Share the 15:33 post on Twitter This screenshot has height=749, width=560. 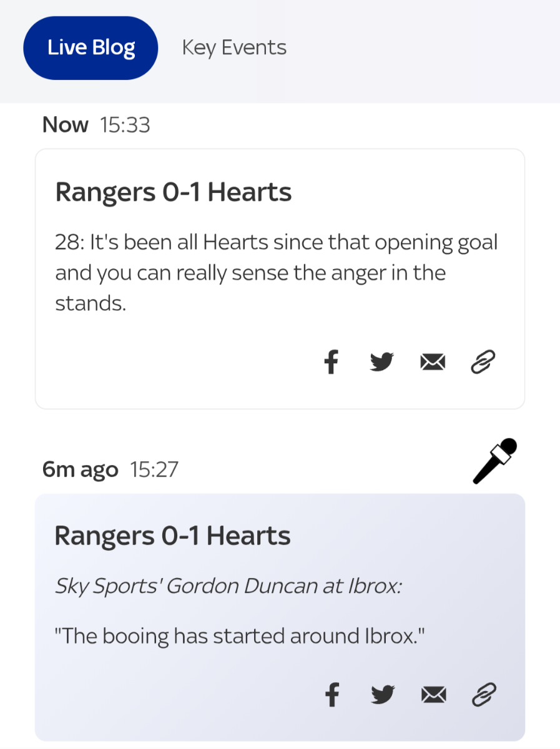click(382, 362)
